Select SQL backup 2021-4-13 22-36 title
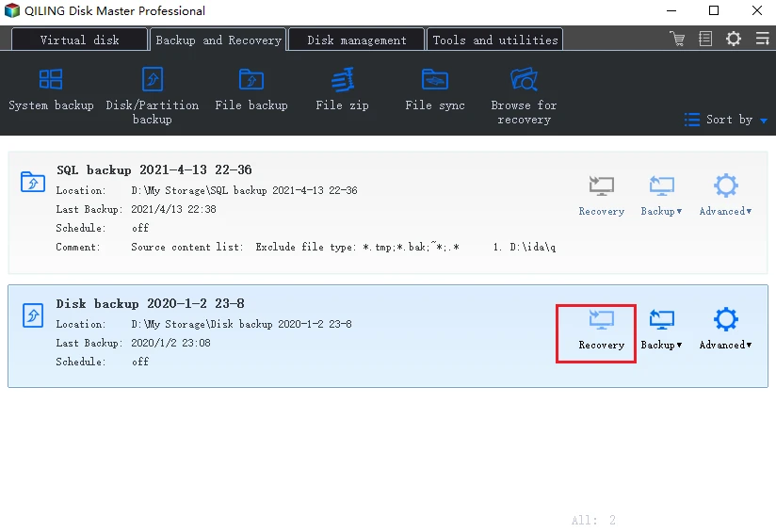This screenshot has width=776, height=532. pos(154,169)
